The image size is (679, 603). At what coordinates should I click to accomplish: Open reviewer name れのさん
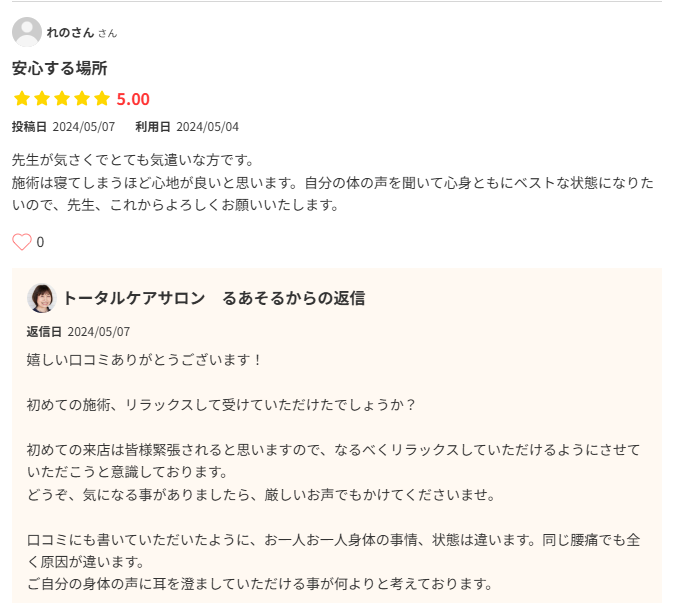point(70,32)
